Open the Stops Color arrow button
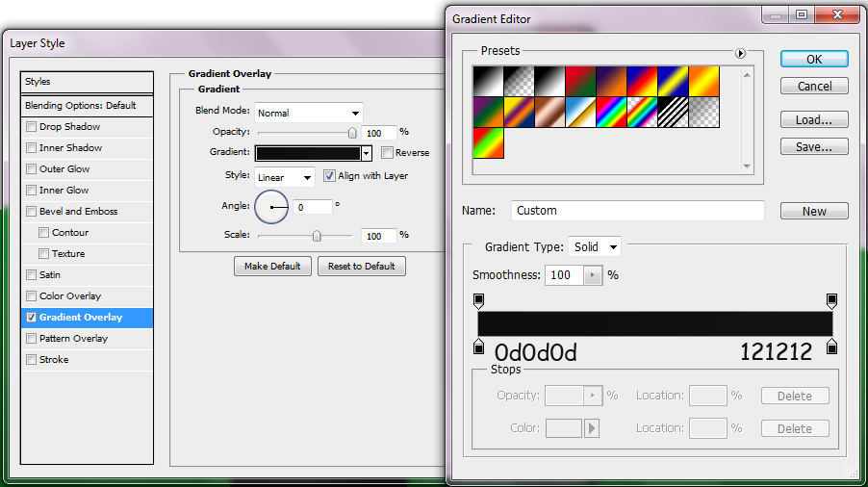 591,427
